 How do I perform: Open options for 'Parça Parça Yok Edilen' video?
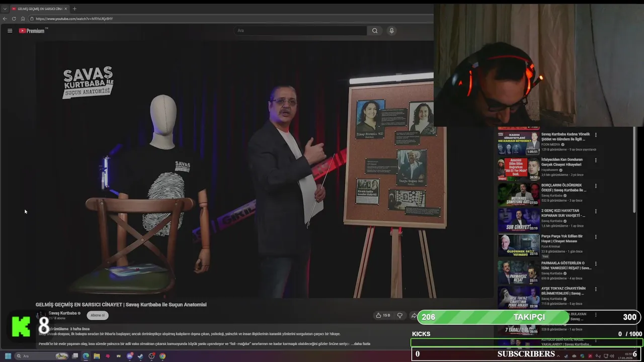click(596, 237)
